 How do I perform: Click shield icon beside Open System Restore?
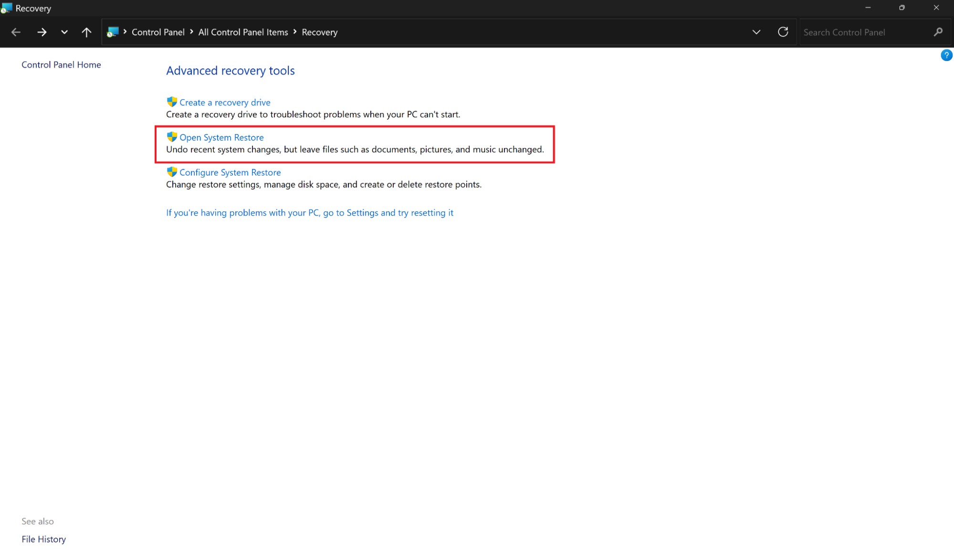coord(172,137)
